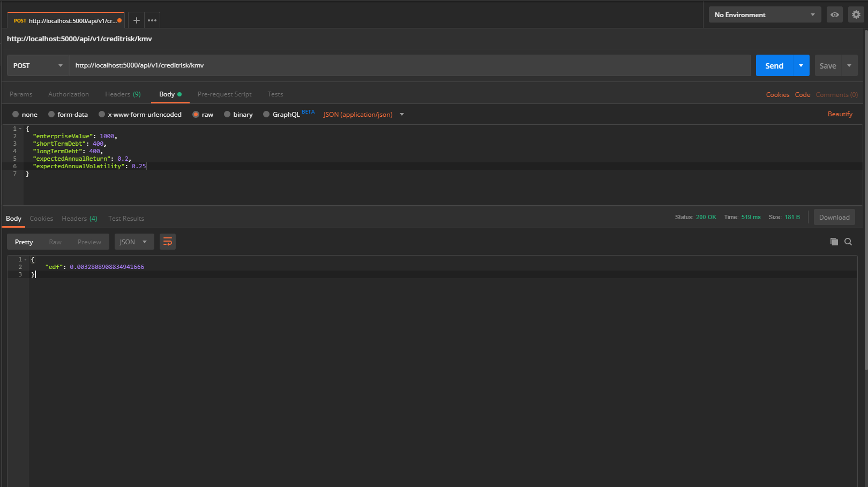Select the GraphQL body radio option
This screenshot has width=868, height=487.
point(266,114)
